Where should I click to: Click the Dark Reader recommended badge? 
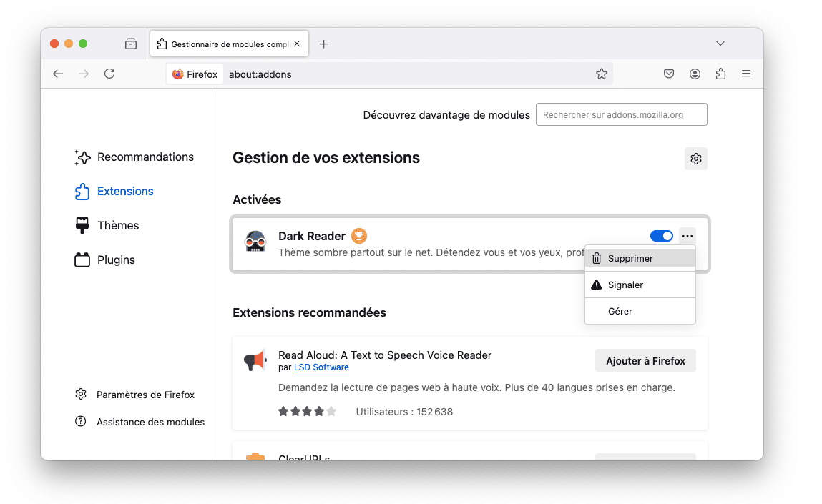pos(359,237)
